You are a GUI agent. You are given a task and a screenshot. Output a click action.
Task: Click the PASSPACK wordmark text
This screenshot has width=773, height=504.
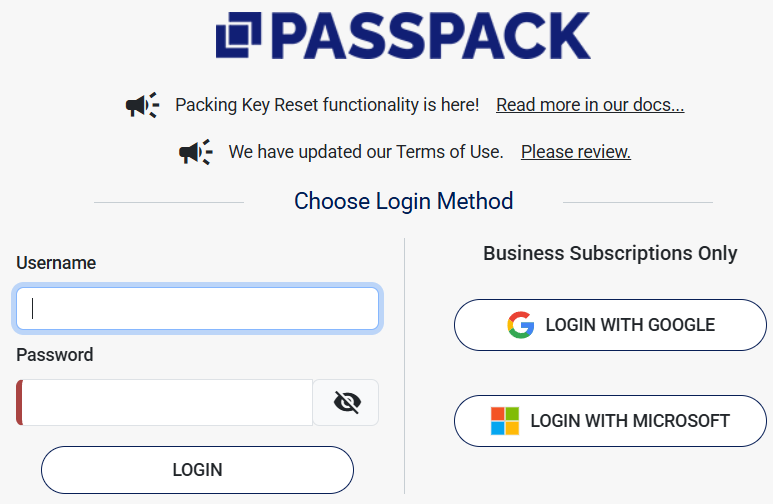430,35
